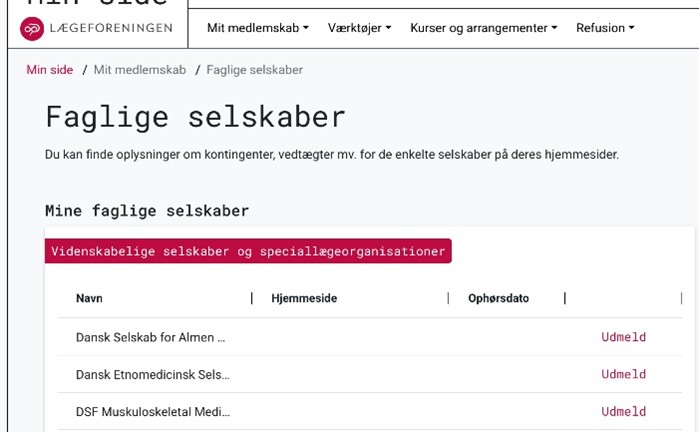This screenshot has width=699, height=432.
Task: Click the Faglige selskaber page heading
Action: [195, 117]
